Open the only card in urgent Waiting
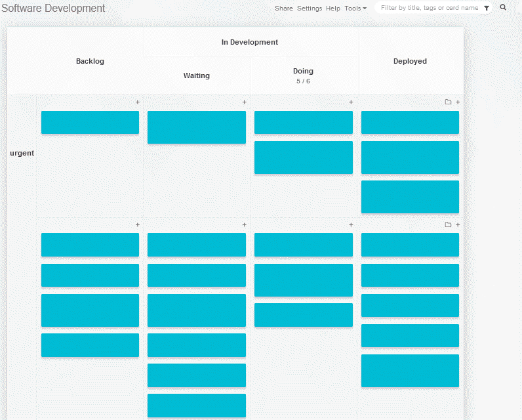This screenshot has width=522, height=420. point(197,127)
